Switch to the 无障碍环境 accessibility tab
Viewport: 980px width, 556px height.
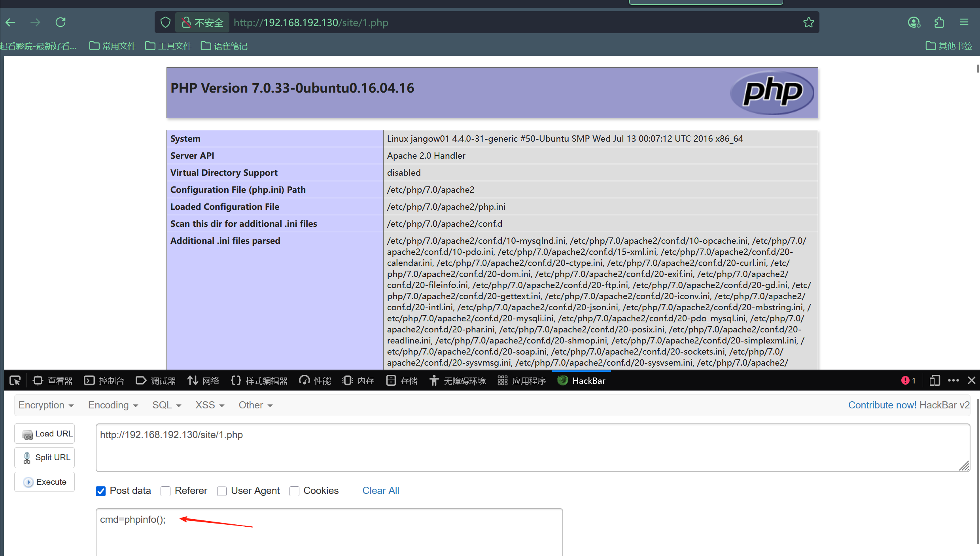(x=458, y=381)
